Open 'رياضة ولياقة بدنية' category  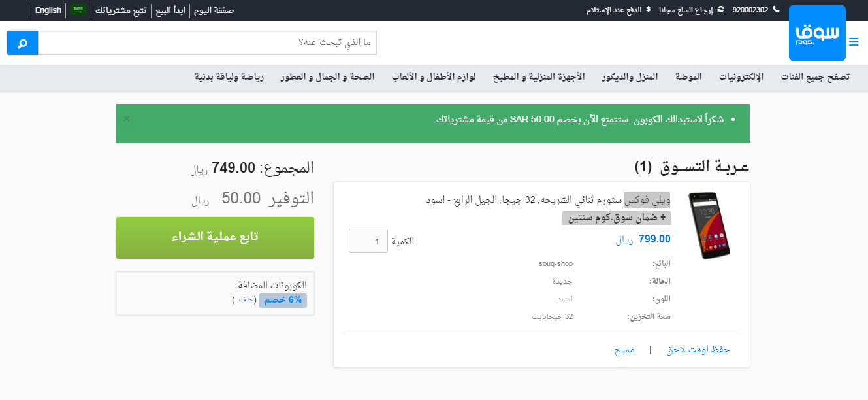pyautogui.click(x=229, y=77)
